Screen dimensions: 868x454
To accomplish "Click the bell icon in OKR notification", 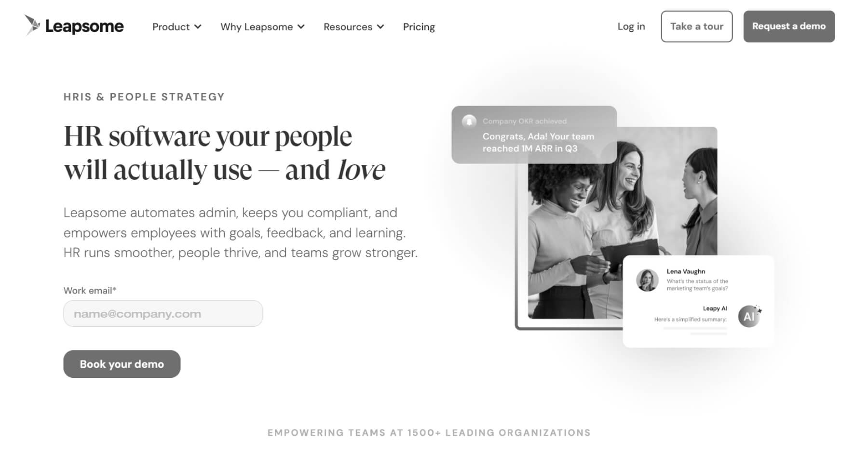I will [469, 121].
